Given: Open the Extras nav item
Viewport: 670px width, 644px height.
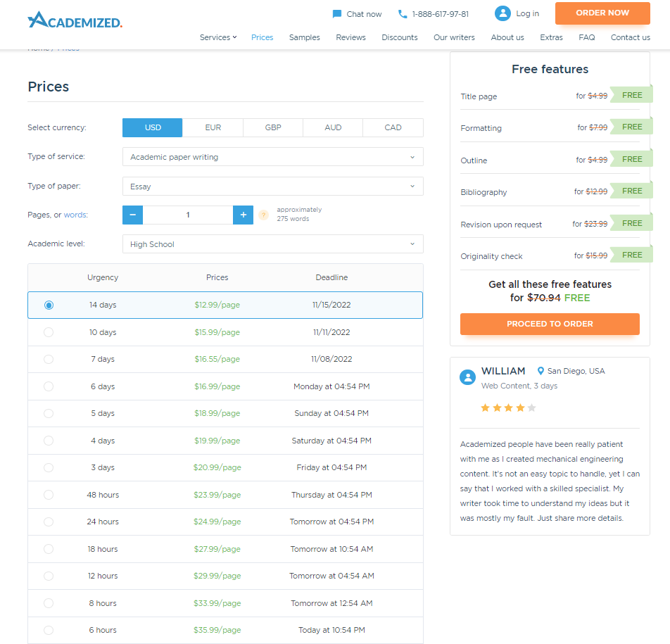Looking at the screenshot, I should coord(551,37).
